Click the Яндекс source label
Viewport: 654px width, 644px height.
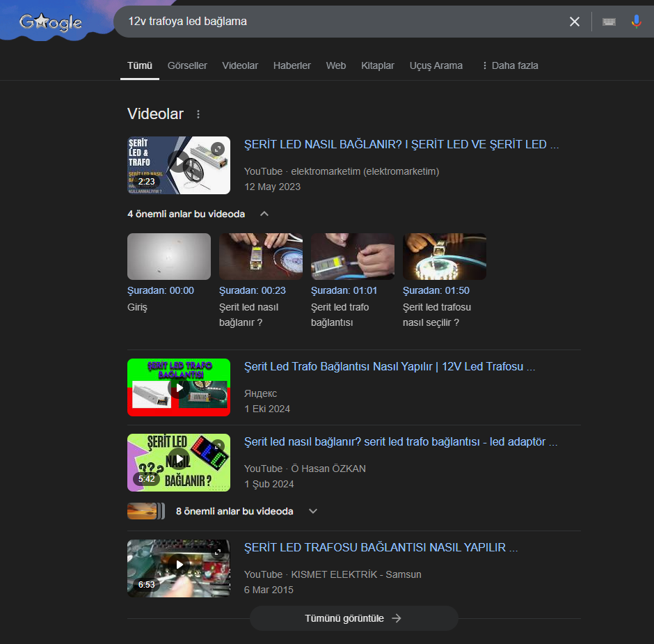[x=260, y=393]
